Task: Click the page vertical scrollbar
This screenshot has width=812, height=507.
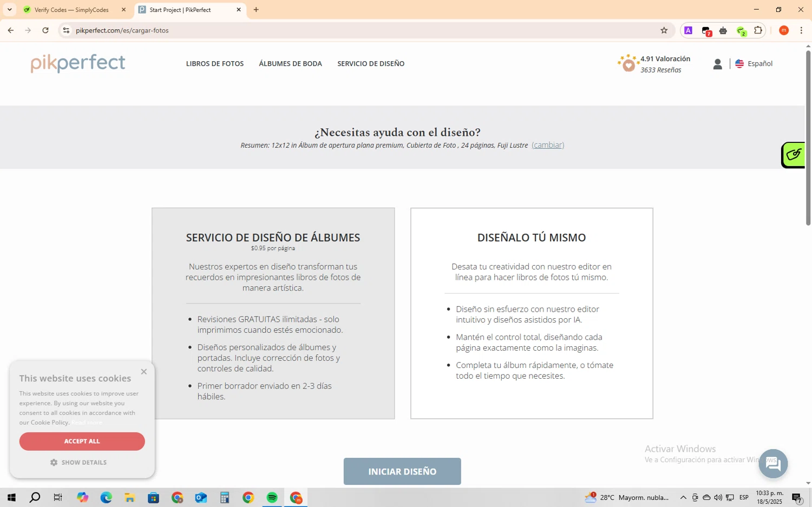Action: click(808, 138)
